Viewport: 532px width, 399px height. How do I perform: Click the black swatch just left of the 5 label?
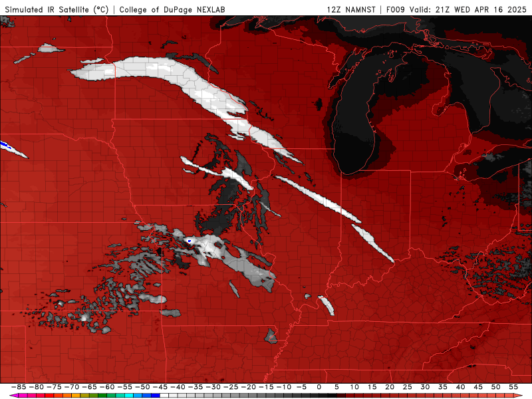[x=332, y=396]
